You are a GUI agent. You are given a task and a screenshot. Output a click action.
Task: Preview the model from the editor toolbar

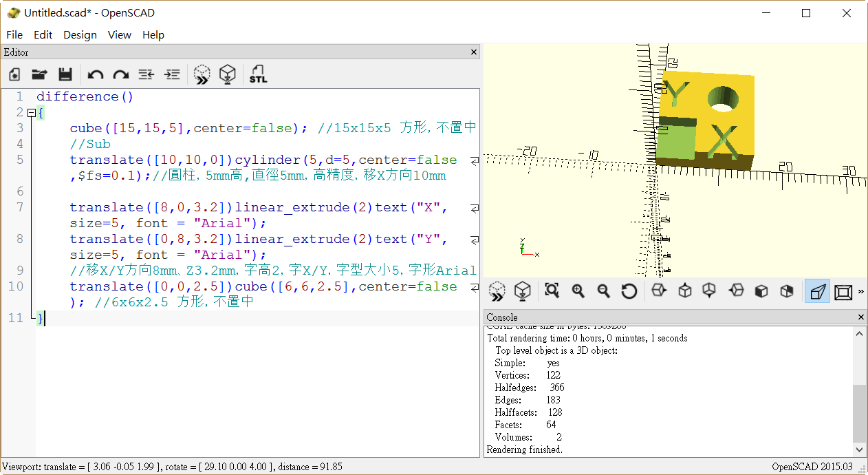[202, 74]
